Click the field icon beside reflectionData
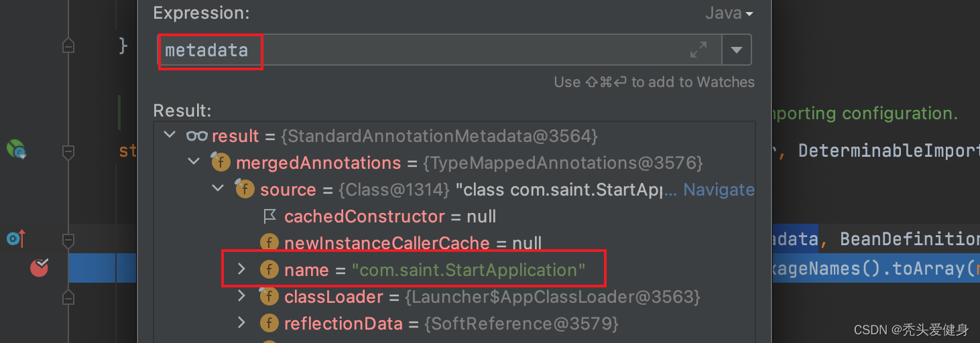 click(269, 324)
